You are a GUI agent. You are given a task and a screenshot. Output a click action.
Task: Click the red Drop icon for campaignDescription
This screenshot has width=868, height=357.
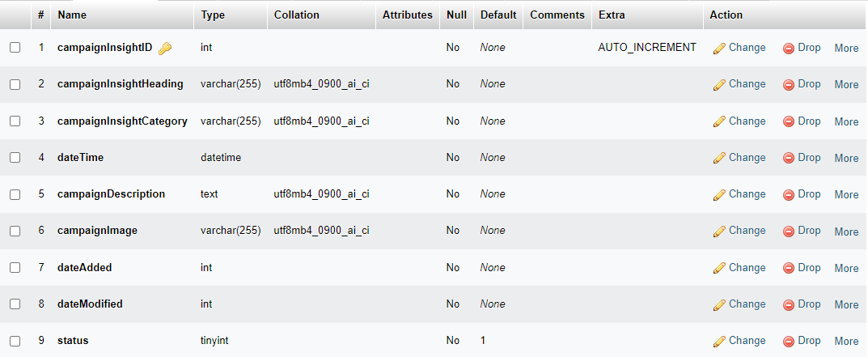[789, 194]
